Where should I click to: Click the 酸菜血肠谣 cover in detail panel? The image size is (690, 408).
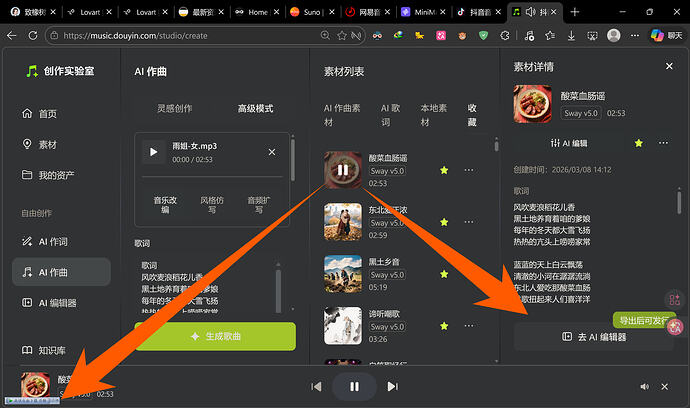pyautogui.click(x=532, y=104)
